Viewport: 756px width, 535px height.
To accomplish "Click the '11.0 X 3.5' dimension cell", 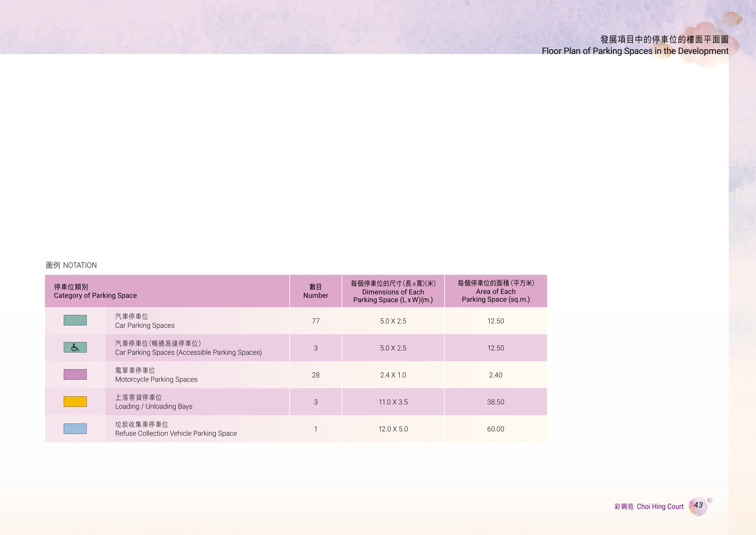I will (x=393, y=402).
